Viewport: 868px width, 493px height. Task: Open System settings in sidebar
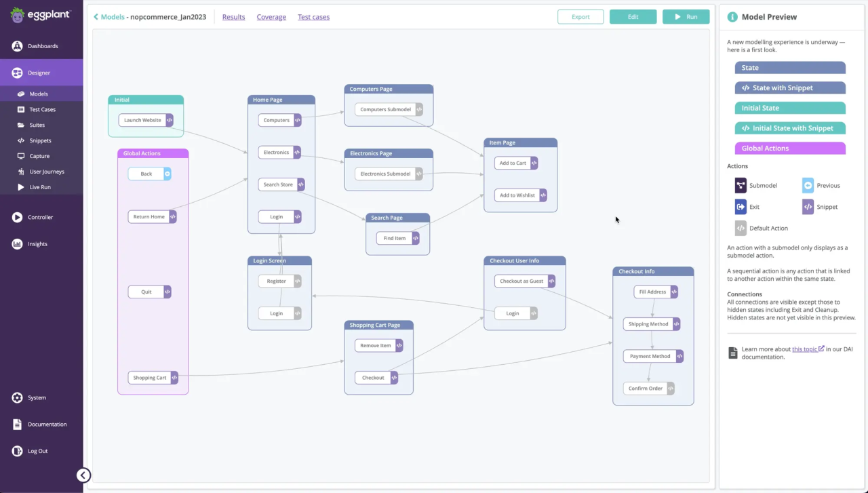(41, 398)
